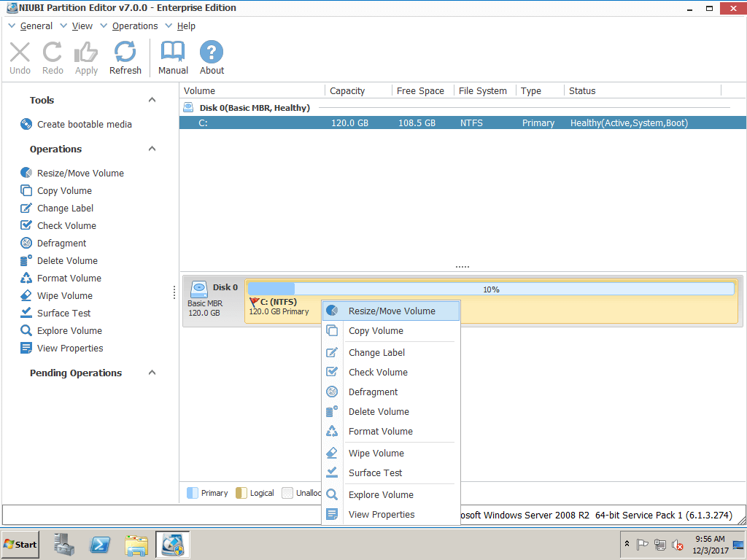
Task: Click the Status column header
Action: tap(643, 90)
